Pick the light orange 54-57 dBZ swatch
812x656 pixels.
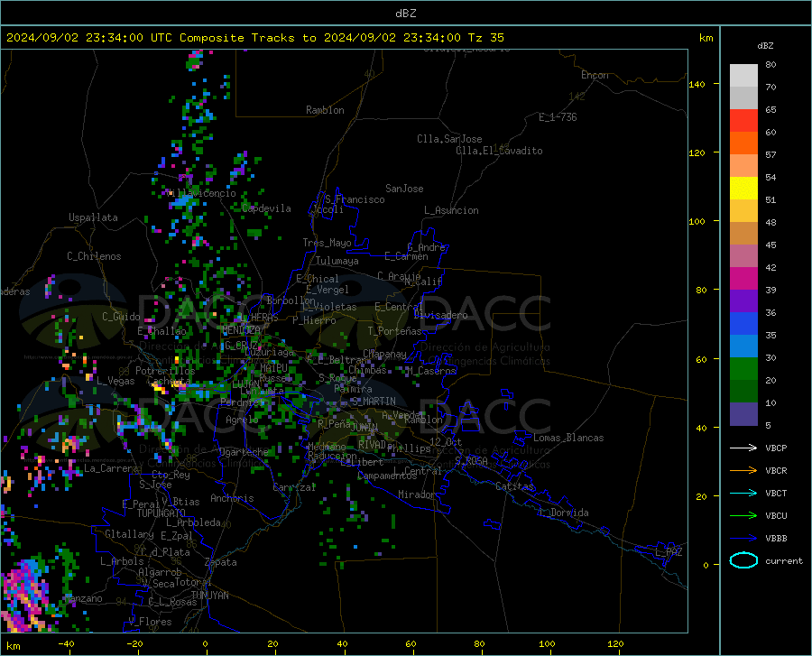[x=743, y=166]
